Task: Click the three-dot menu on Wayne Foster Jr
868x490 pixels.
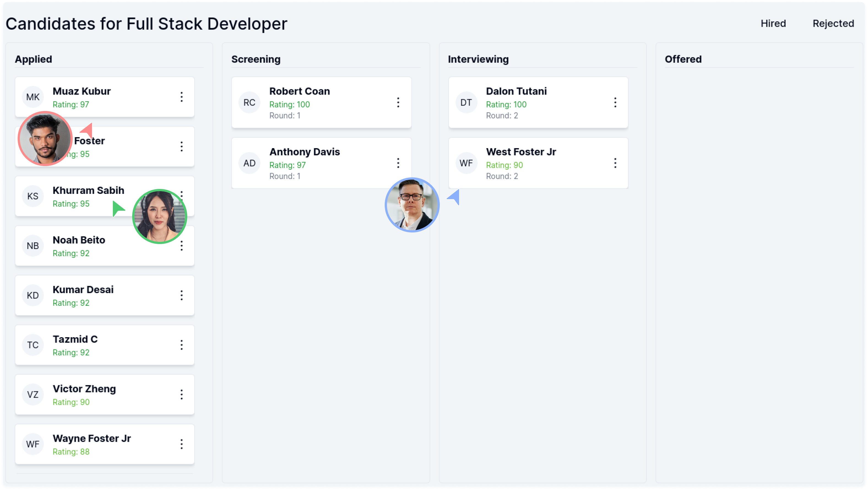Action: [182, 444]
